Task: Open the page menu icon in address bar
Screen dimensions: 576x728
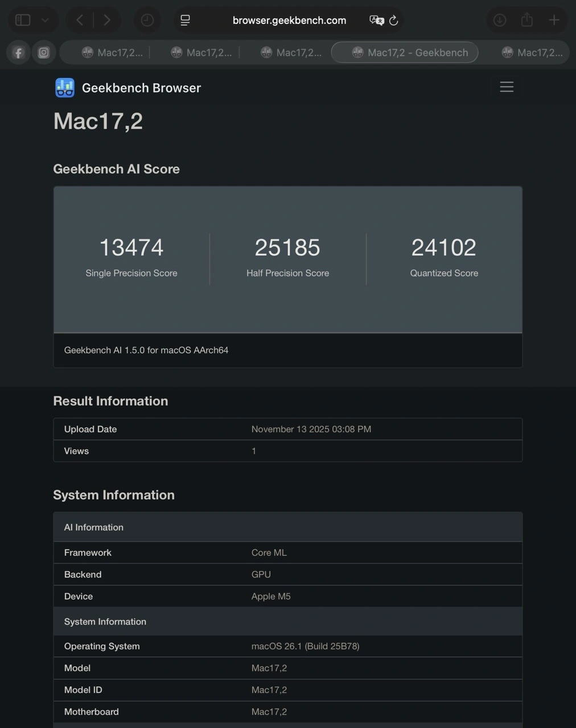Action: tap(186, 20)
